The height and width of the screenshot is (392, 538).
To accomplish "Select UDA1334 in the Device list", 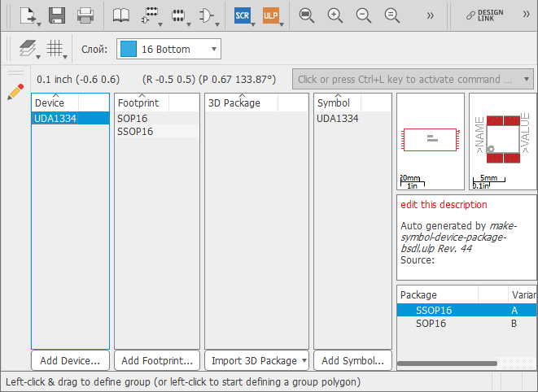I will (70, 118).
